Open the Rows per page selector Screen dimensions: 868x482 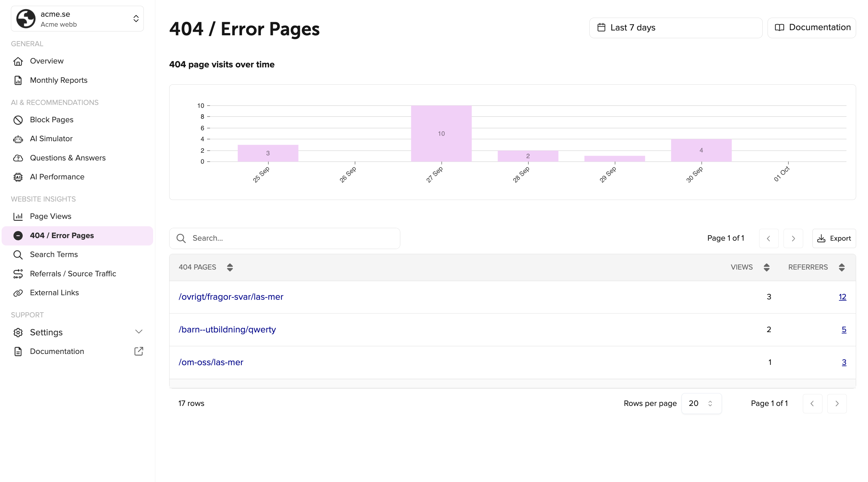(x=701, y=403)
